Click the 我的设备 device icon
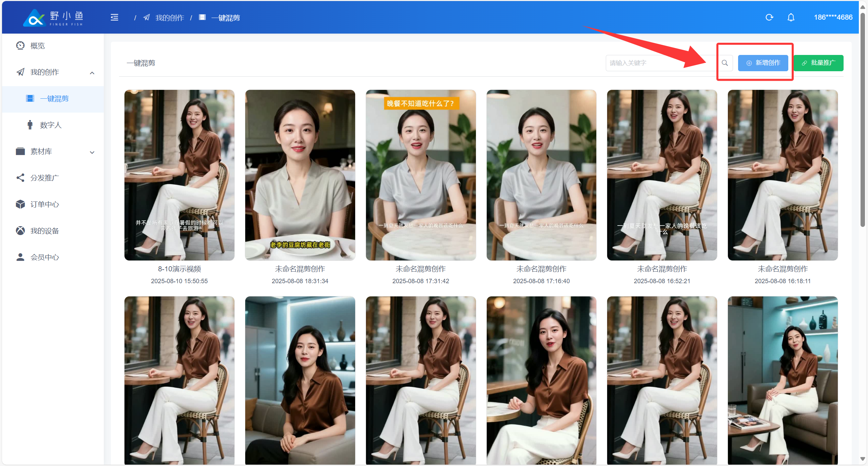 click(20, 231)
